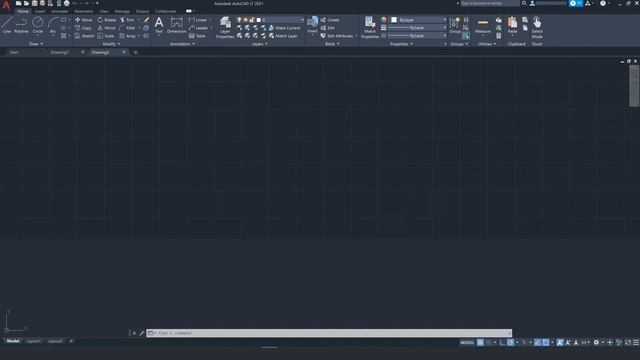Toggle ortho mode in status bar

click(x=502, y=342)
